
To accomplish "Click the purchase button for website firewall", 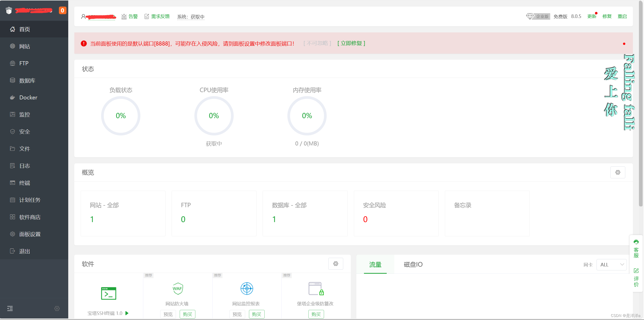I will click(187, 314).
